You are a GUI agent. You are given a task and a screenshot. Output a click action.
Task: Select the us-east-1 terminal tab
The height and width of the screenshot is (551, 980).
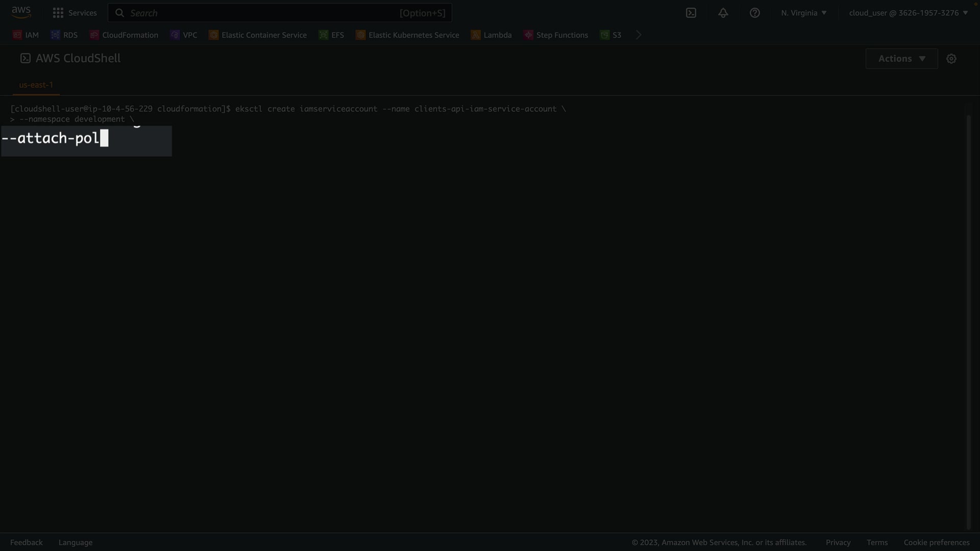36,85
